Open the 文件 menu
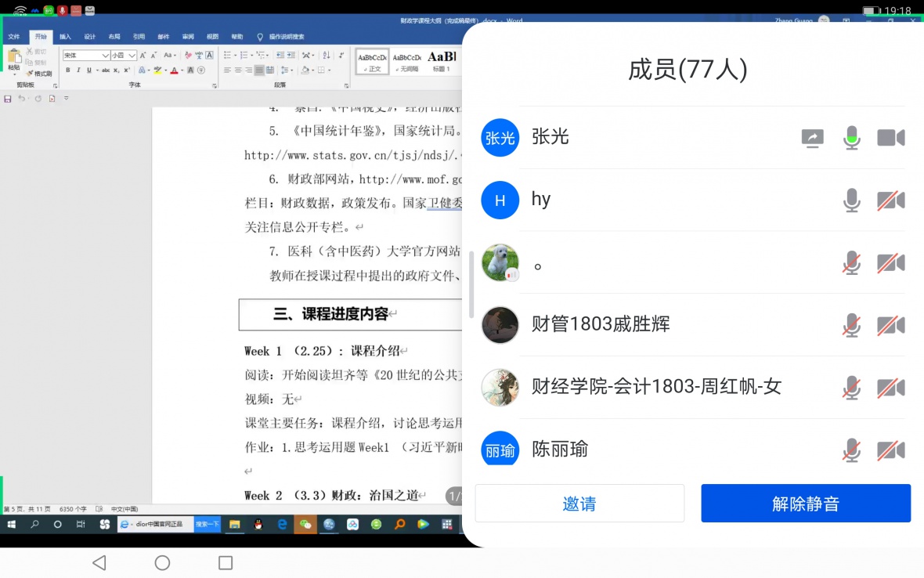 click(x=14, y=37)
